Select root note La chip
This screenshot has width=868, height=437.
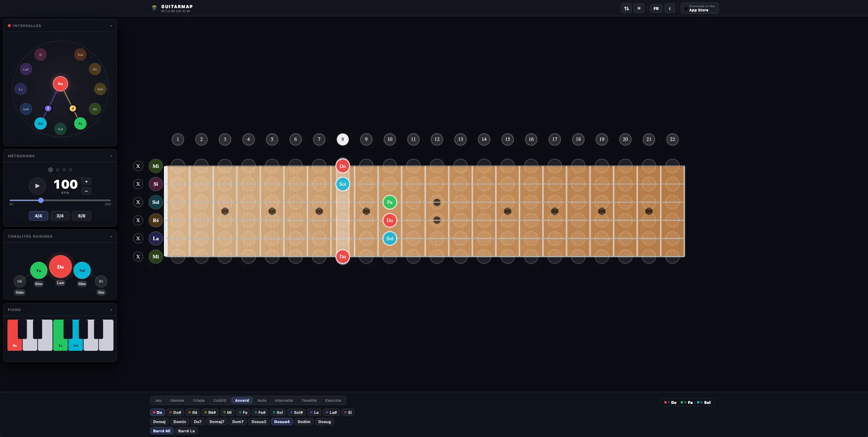(314, 412)
